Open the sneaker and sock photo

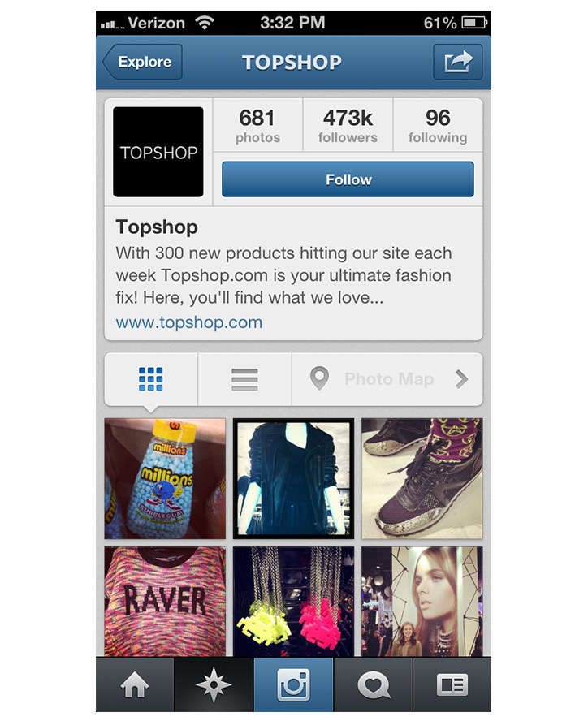[x=422, y=479]
